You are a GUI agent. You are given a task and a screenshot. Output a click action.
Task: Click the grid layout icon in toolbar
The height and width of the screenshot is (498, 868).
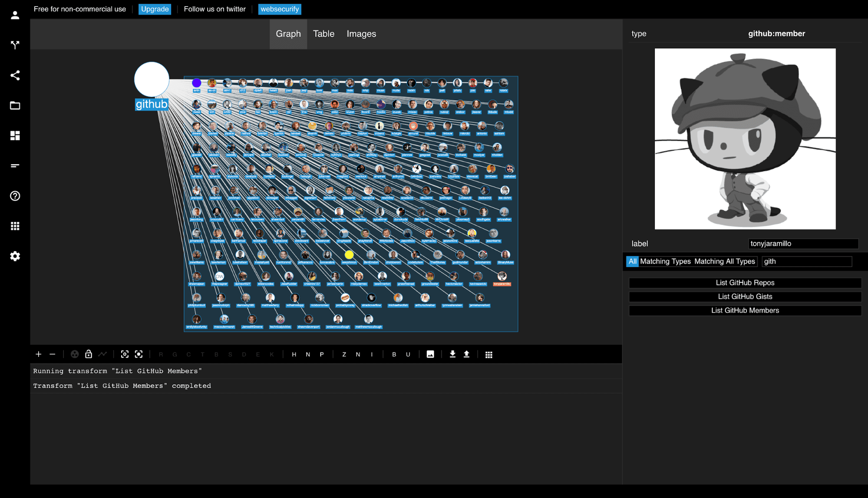[489, 355]
